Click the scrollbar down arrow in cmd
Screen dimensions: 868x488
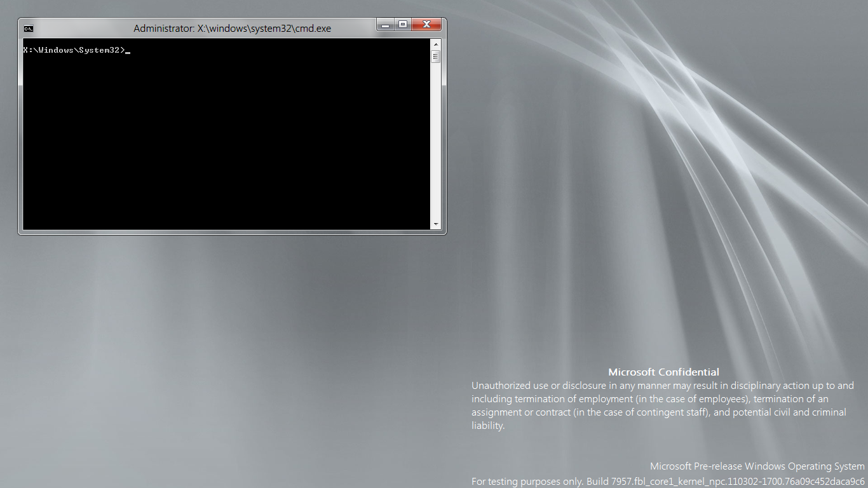[x=436, y=224]
